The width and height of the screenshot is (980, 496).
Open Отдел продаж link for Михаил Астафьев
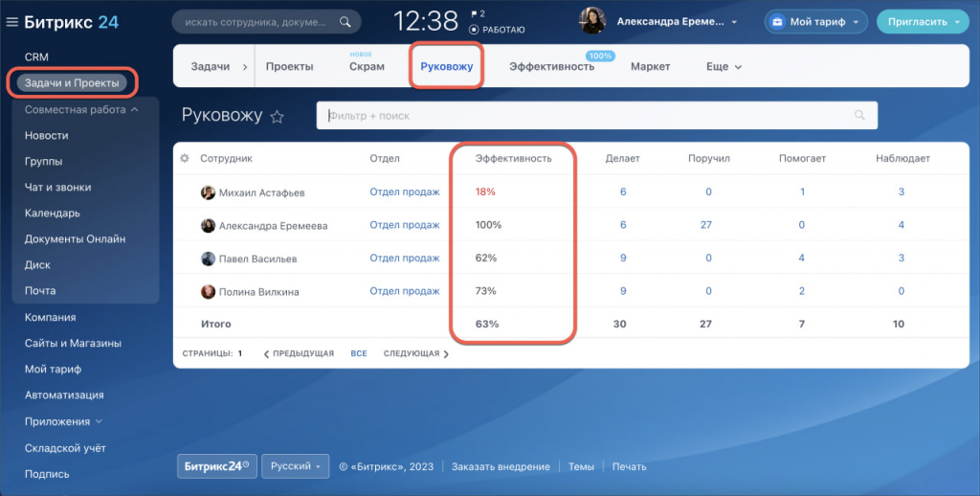[x=405, y=192]
